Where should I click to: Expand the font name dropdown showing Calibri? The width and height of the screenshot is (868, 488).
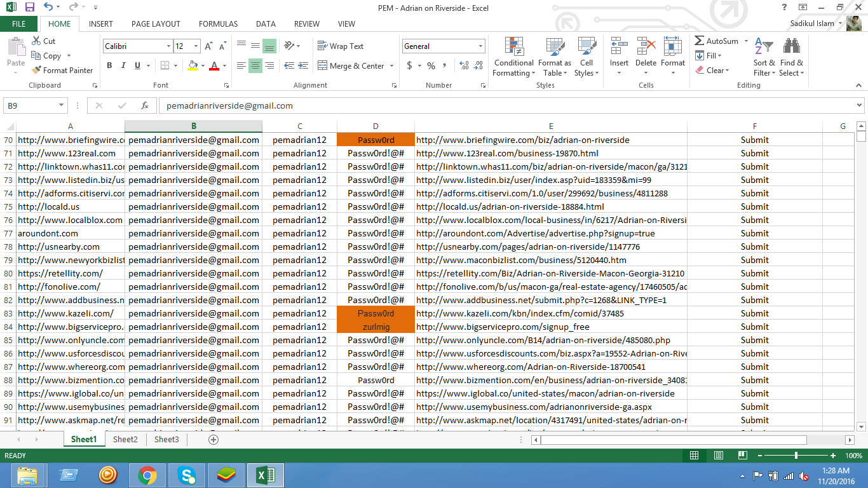click(x=168, y=46)
